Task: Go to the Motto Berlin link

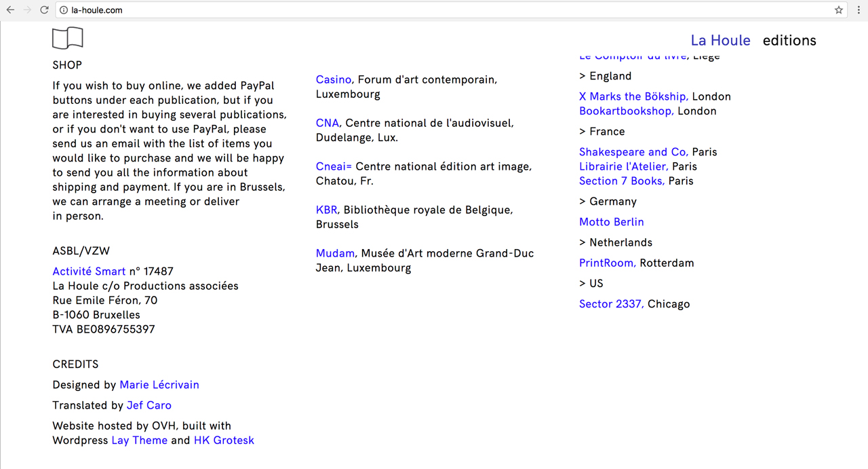Action: pyautogui.click(x=611, y=222)
